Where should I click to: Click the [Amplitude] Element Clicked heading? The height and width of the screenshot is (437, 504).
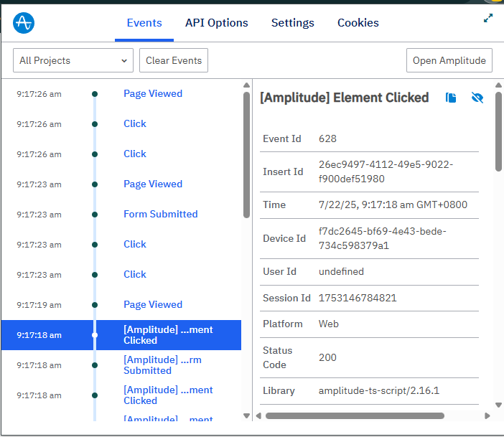click(344, 98)
